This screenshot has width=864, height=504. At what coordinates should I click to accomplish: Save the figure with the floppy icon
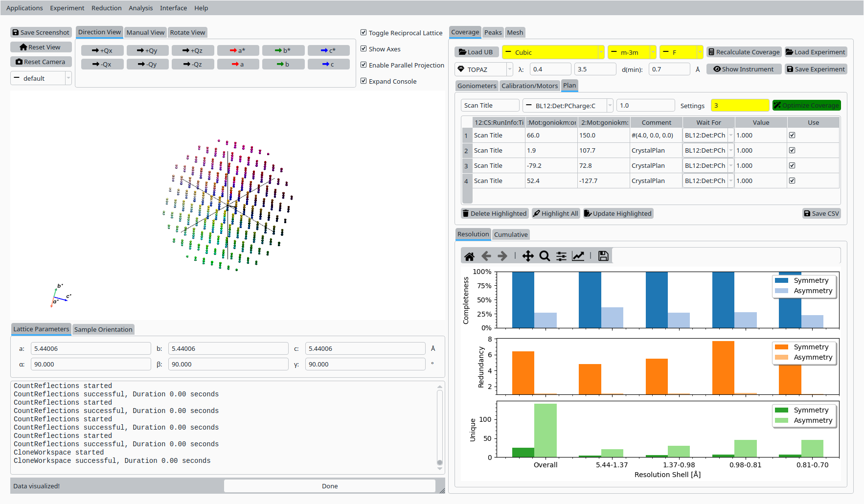[603, 256]
